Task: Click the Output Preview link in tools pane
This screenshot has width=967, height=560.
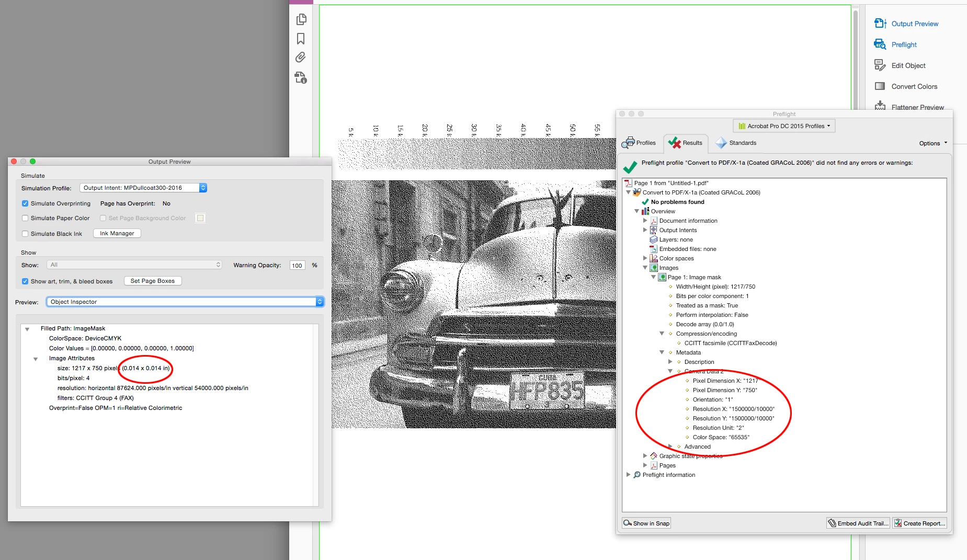Action: click(x=915, y=24)
